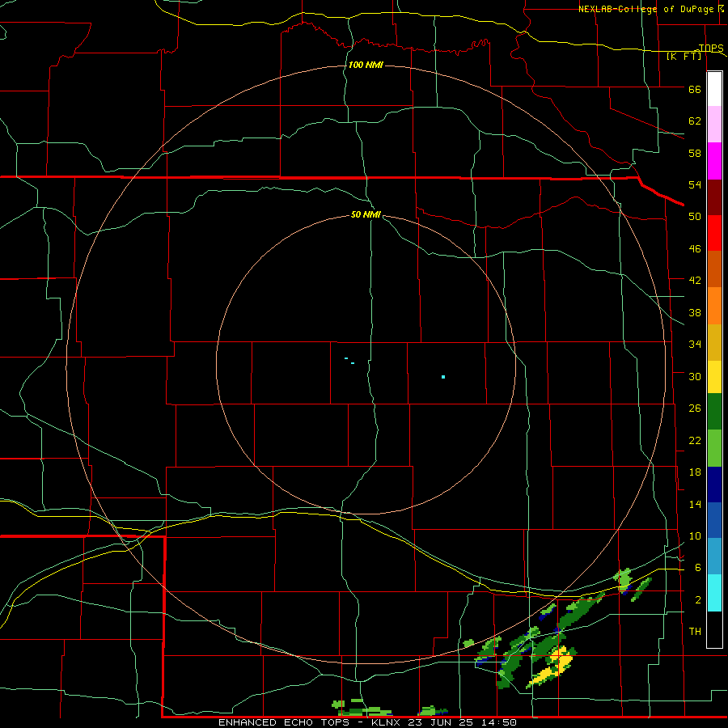The width and height of the screenshot is (728, 728).
Task: Pick the bright orange legend swatch
Action: tap(714, 306)
